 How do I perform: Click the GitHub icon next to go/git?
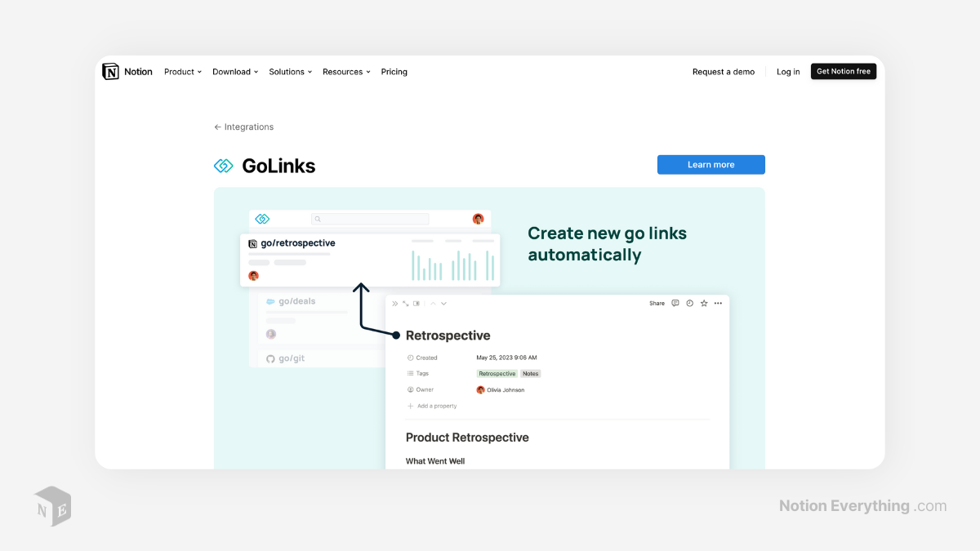270,358
